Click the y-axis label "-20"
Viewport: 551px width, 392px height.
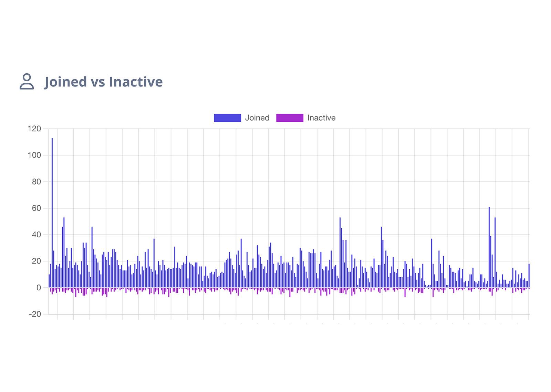pyautogui.click(x=34, y=314)
